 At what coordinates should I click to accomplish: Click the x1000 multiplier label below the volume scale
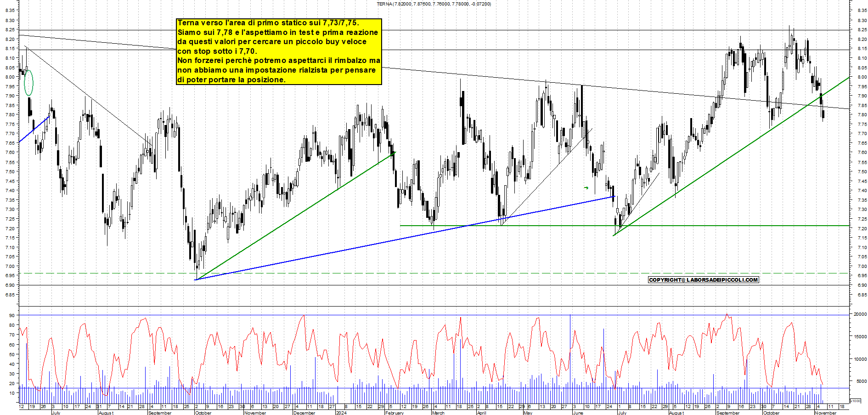(856, 401)
